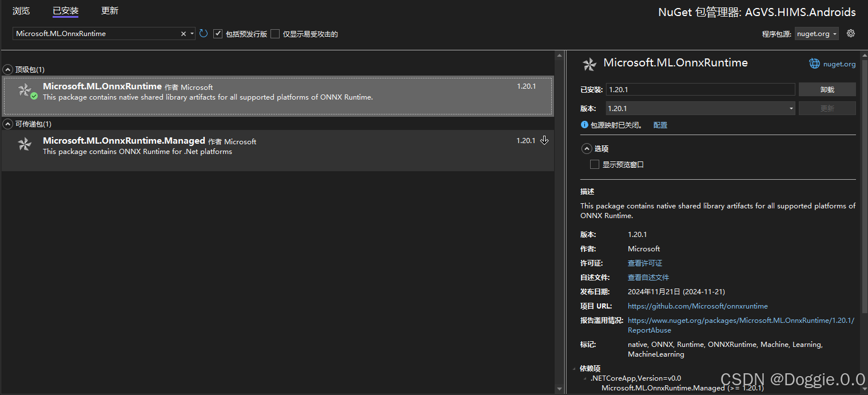Clear search text with the X icon
Screen dimensions: 868x395
pyautogui.click(x=184, y=34)
